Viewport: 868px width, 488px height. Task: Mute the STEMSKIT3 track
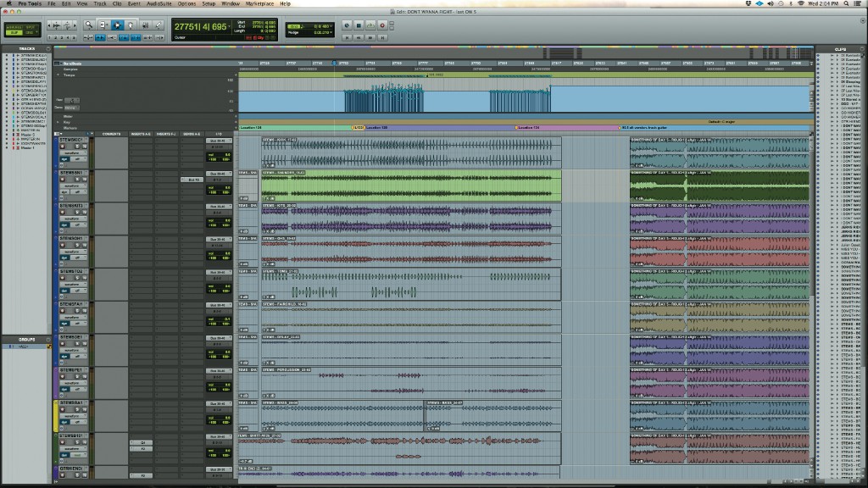tap(84, 213)
